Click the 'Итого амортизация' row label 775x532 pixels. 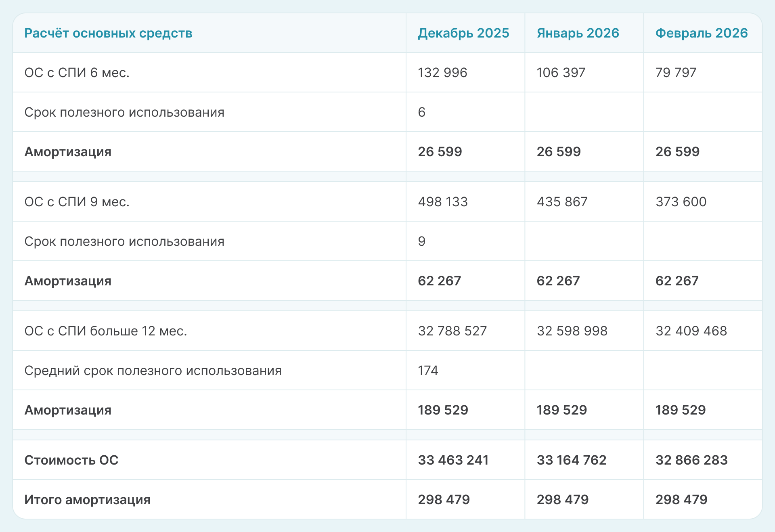pyautogui.click(x=87, y=500)
